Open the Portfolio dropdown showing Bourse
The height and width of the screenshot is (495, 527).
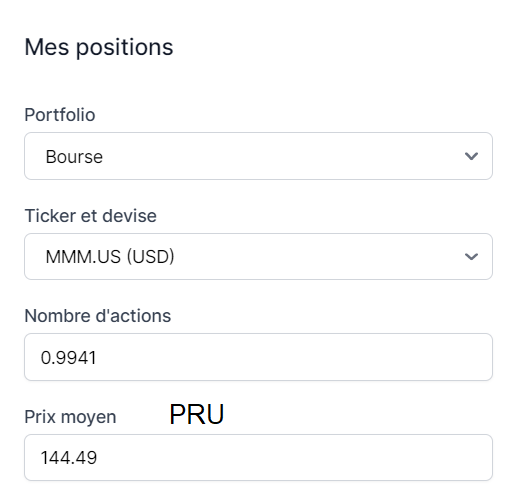pos(258,156)
